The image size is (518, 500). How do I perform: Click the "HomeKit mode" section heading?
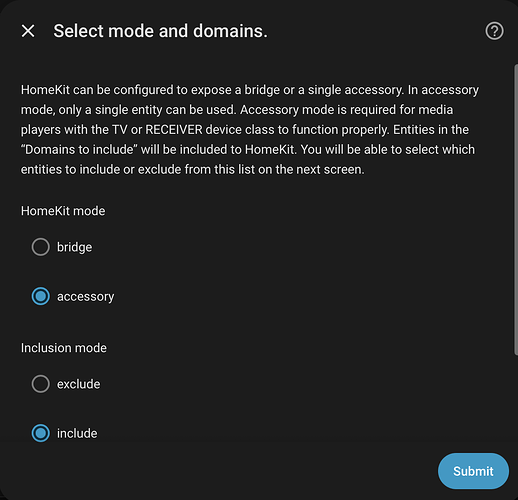[x=63, y=211]
